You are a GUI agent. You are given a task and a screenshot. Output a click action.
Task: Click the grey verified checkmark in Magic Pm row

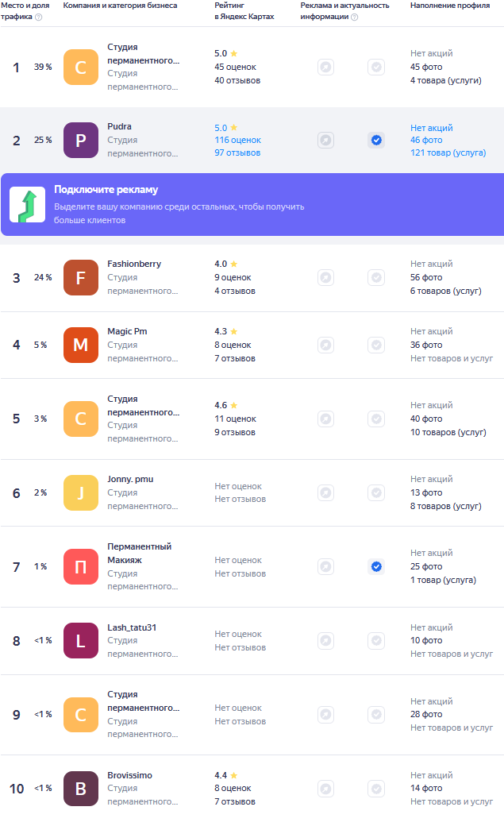(376, 345)
